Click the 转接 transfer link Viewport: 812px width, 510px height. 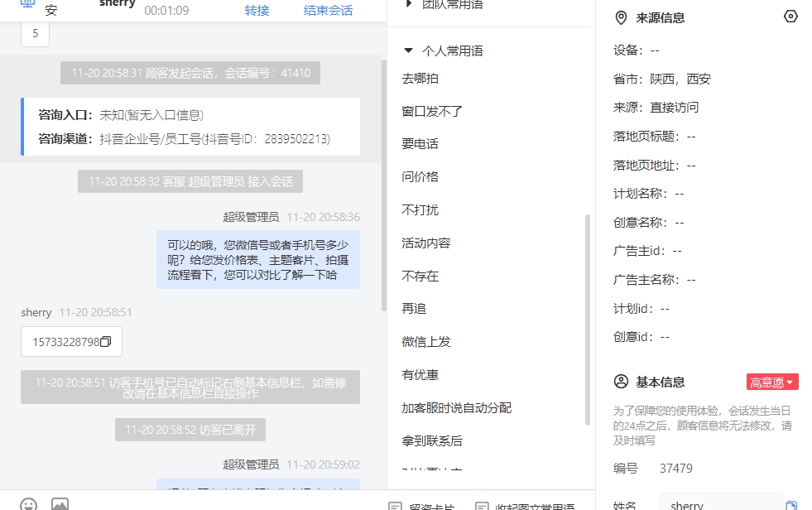pyautogui.click(x=257, y=11)
